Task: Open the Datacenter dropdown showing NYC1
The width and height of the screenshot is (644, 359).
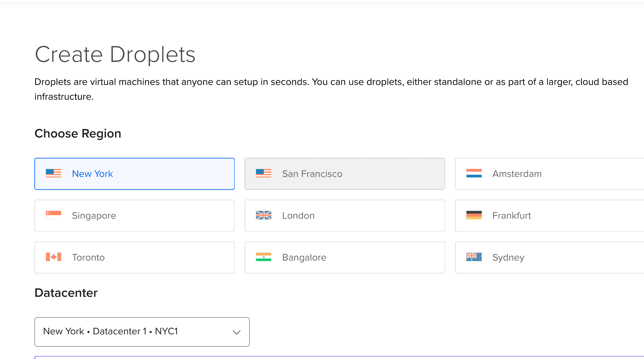Action: pyautogui.click(x=142, y=332)
